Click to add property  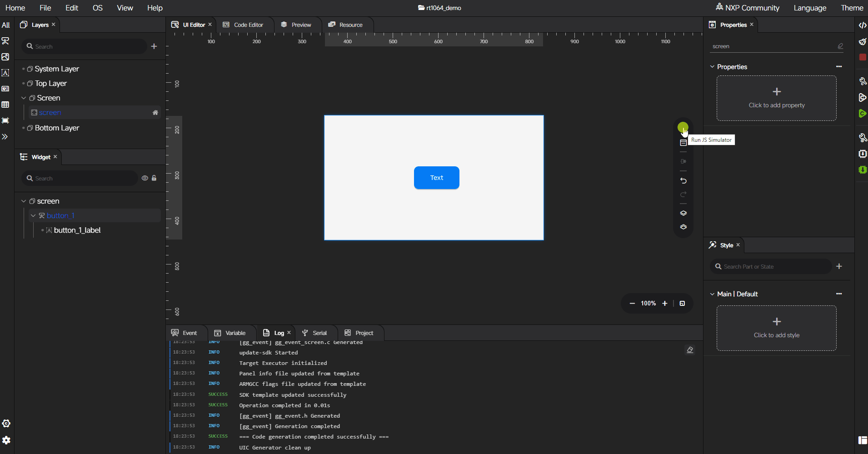(x=776, y=98)
